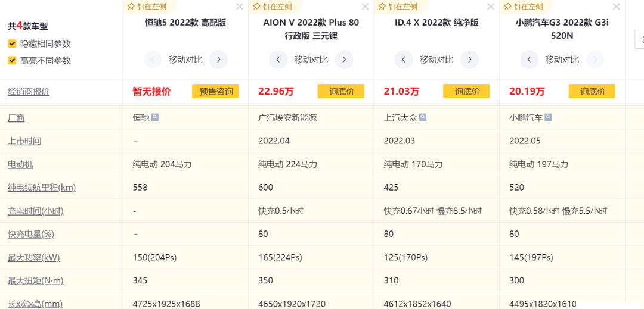This screenshot has height=309, width=644.
Task: Move ID.4 X column left with arrow
Action: (404, 60)
